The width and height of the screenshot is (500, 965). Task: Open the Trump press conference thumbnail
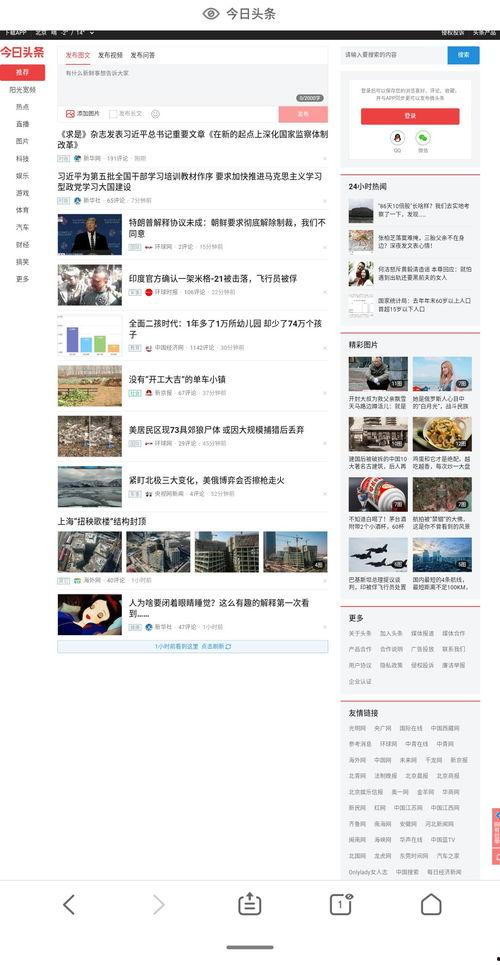90,234
